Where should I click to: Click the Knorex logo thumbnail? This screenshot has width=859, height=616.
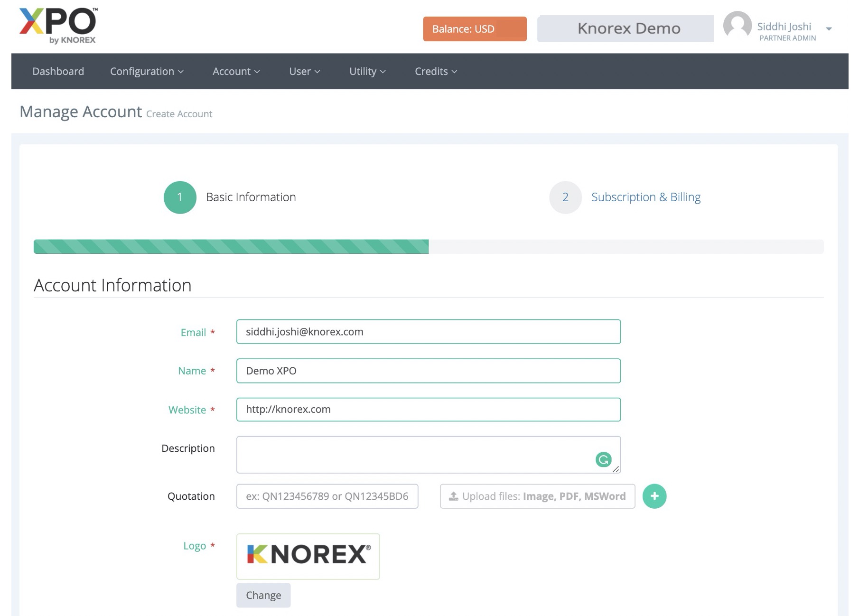pos(308,556)
